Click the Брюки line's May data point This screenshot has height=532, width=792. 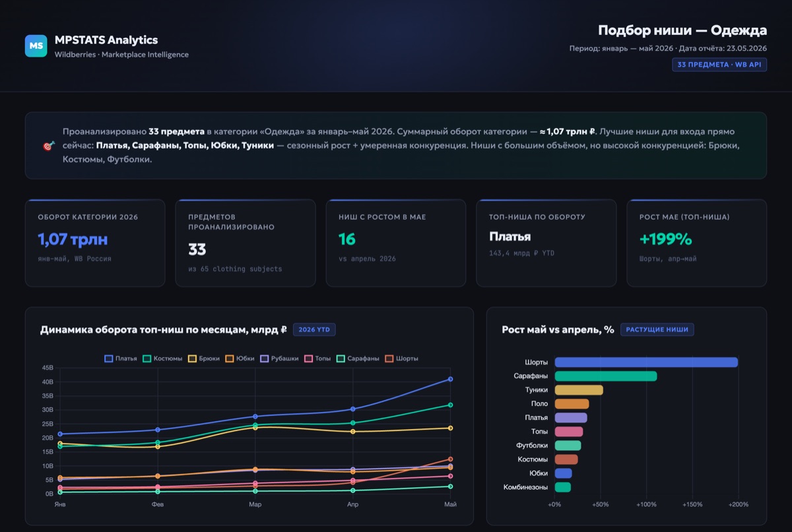(451, 428)
